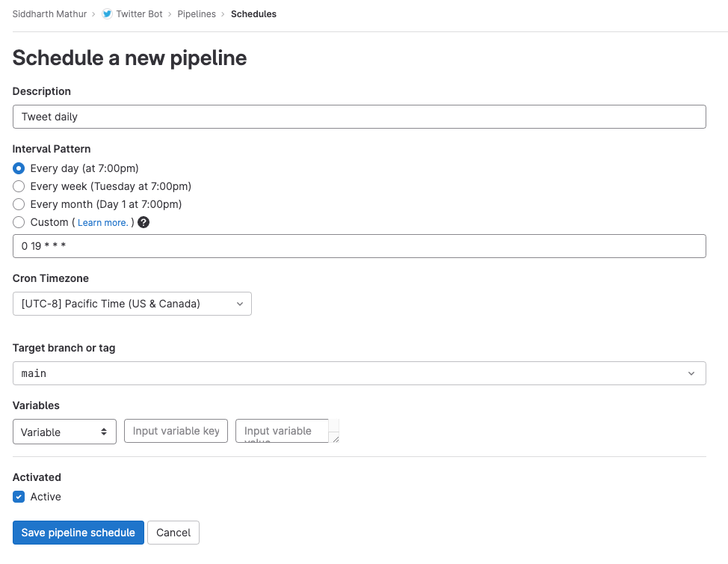Click the Tweet daily description field

[359, 117]
